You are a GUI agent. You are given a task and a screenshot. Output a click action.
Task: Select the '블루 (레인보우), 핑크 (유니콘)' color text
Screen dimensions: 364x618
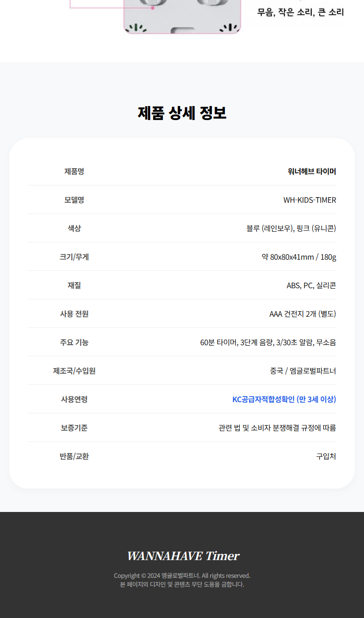point(291,228)
